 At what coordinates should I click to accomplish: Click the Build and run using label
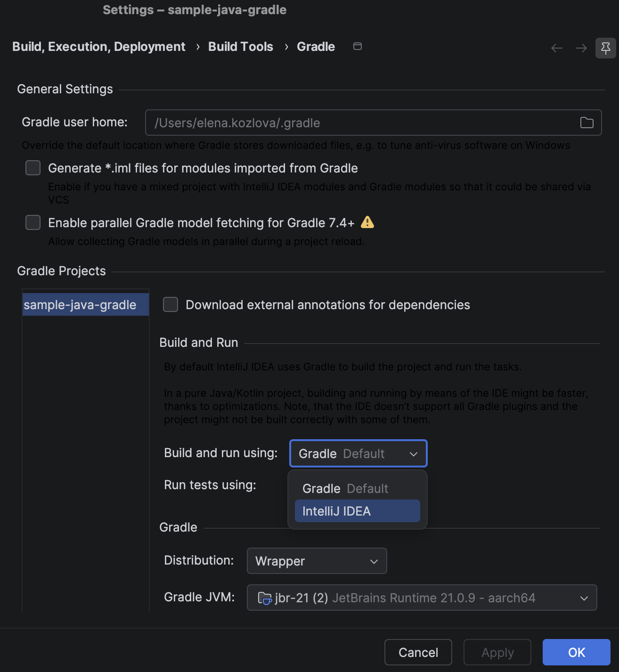(220, 453)
